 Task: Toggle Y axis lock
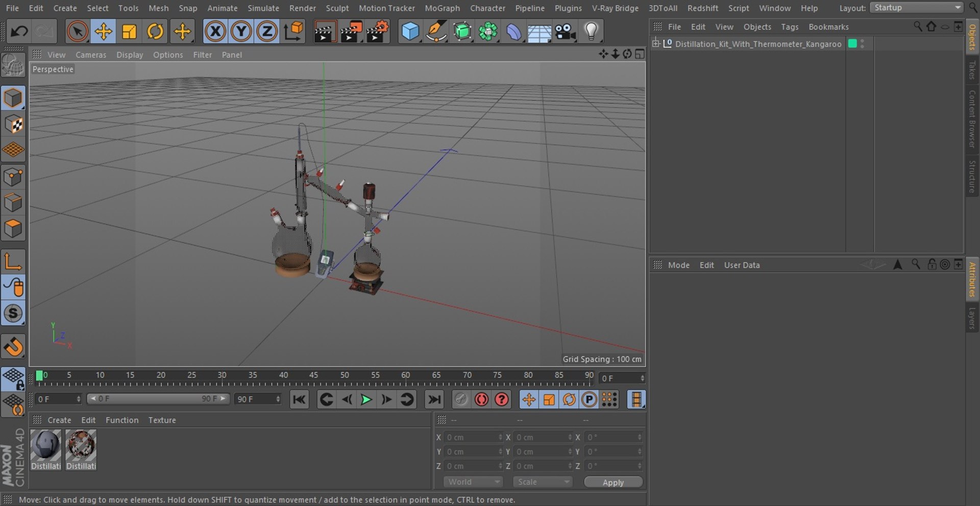[x=241, y=32]
